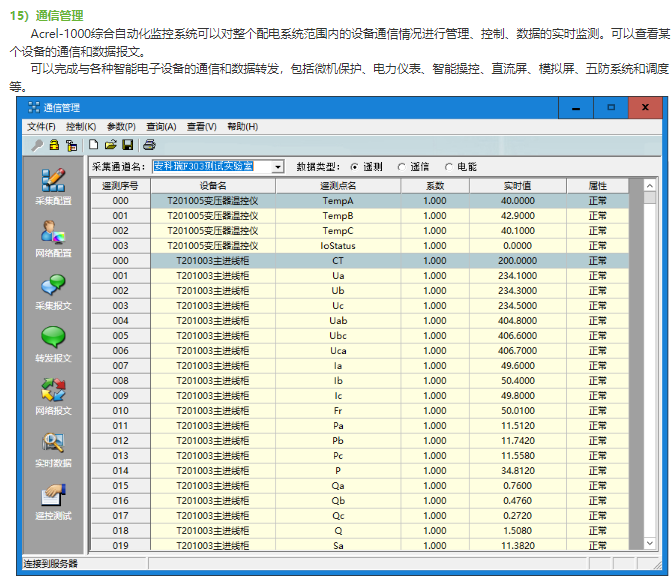The height and width of the screenshot is (579, 672).
Task: Show 采集报文 from the sidebar
Action: pyautogui.click(x=53, y=291)
